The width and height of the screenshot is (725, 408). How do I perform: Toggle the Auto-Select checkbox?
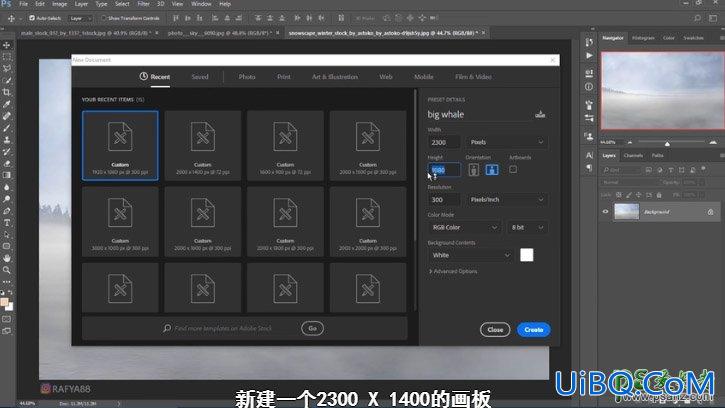click(32, 18)
